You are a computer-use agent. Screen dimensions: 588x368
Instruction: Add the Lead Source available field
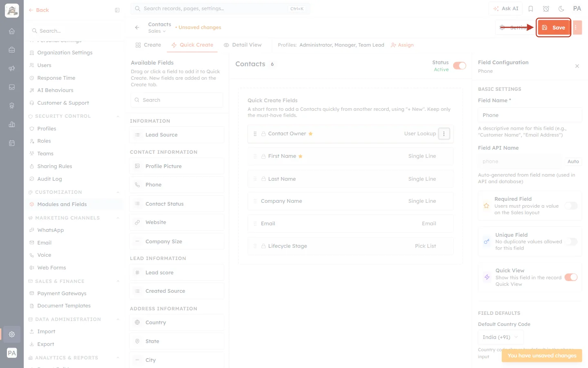point(177,135)
